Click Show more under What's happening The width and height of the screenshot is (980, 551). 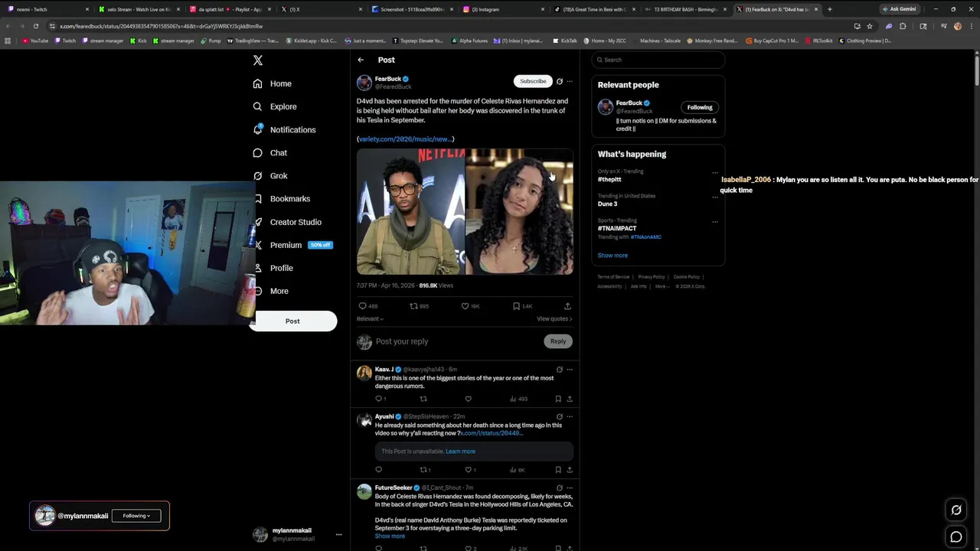click(x=612, y=256)
